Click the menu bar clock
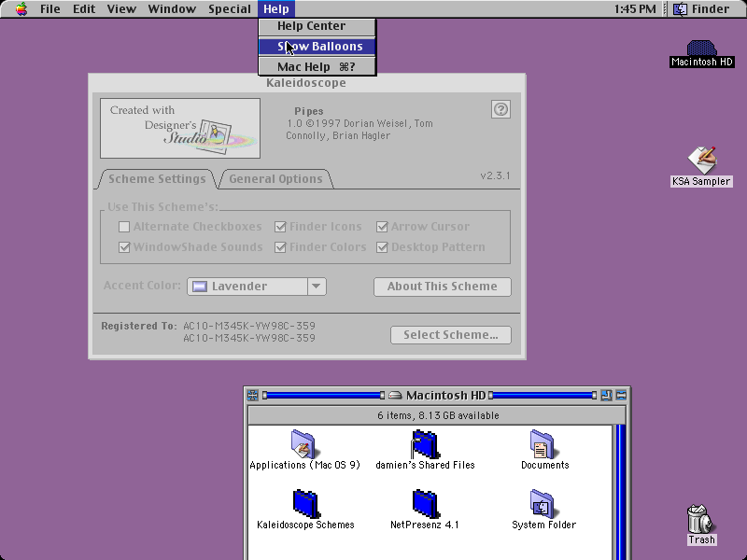747x560 pixels. coord(635,9)
